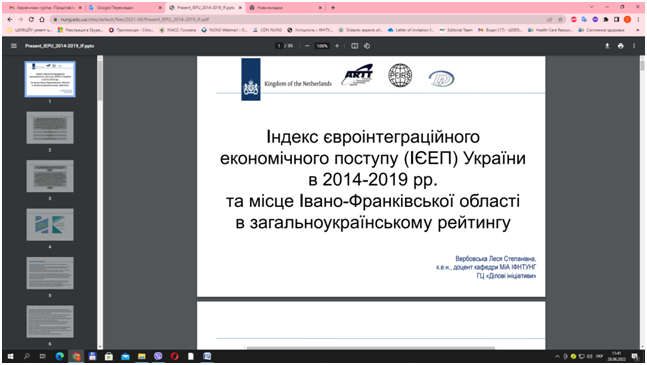Rotate the document counterclockwise
Screen dimensions: 647x365
coord(367,46)
